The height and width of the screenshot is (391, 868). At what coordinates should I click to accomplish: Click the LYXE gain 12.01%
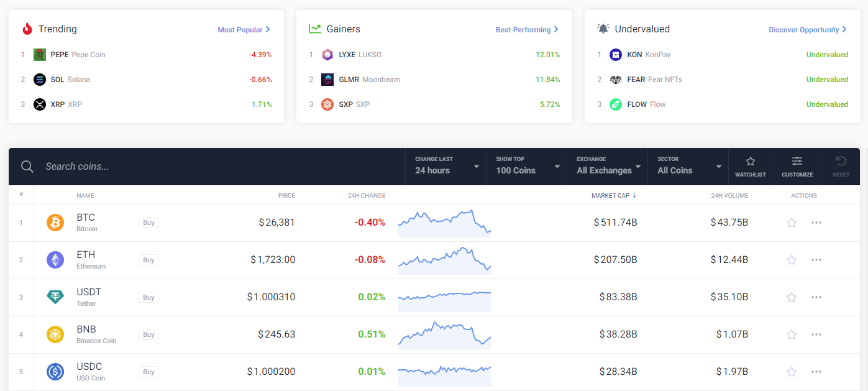click(547, 55)
